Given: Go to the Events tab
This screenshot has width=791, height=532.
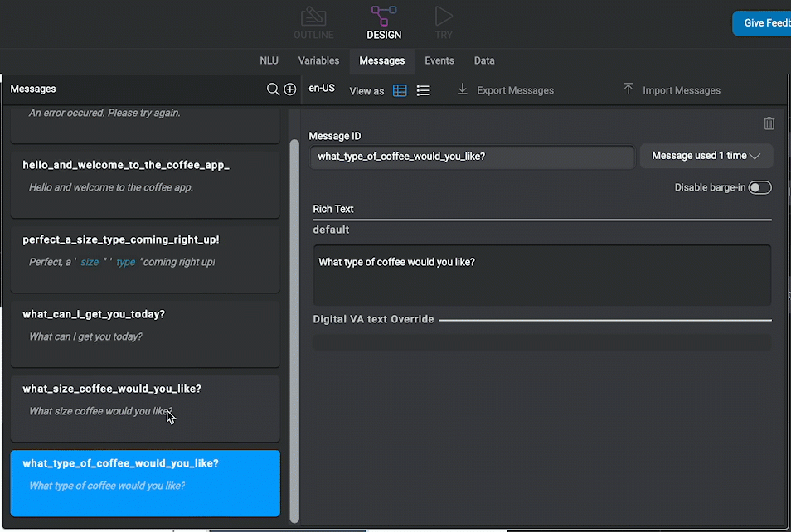Looking at the screenshot, I should (439, 60).
